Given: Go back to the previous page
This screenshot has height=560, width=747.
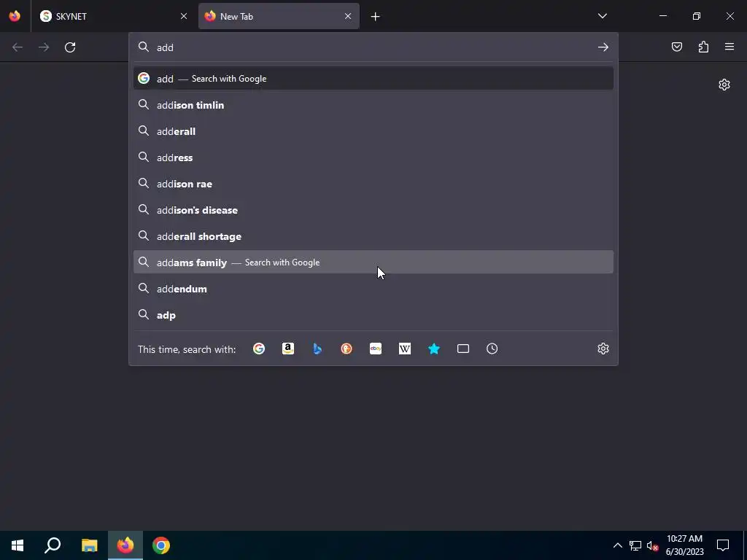Looking at the screenshot, I should pyautogui.click(x=18, y=47).
